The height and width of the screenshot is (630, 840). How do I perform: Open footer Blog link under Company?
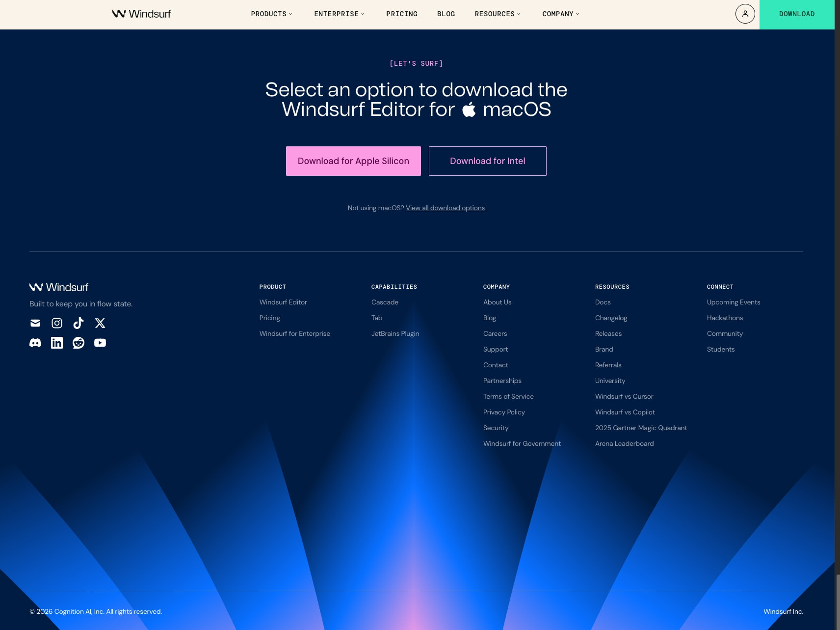pos(490,318)
